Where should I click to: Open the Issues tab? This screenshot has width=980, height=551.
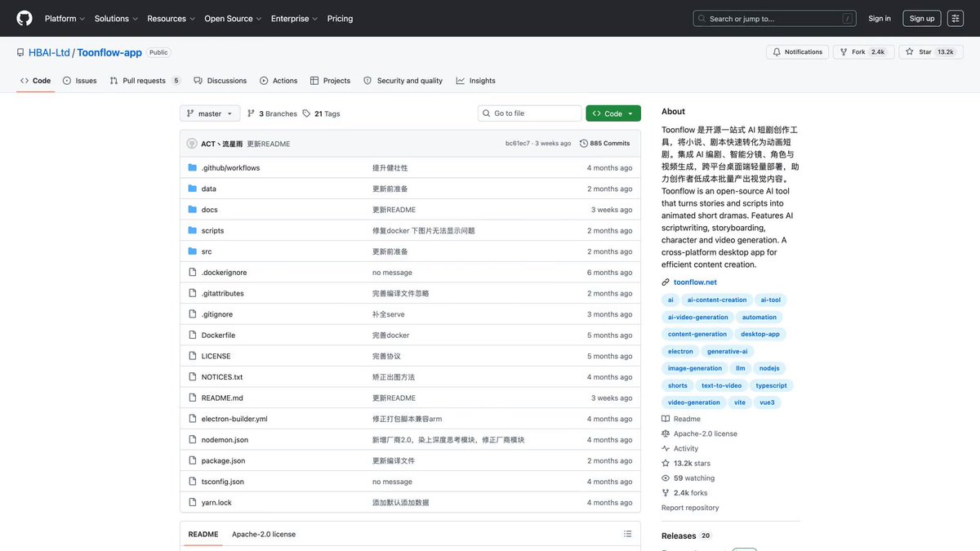79,81
